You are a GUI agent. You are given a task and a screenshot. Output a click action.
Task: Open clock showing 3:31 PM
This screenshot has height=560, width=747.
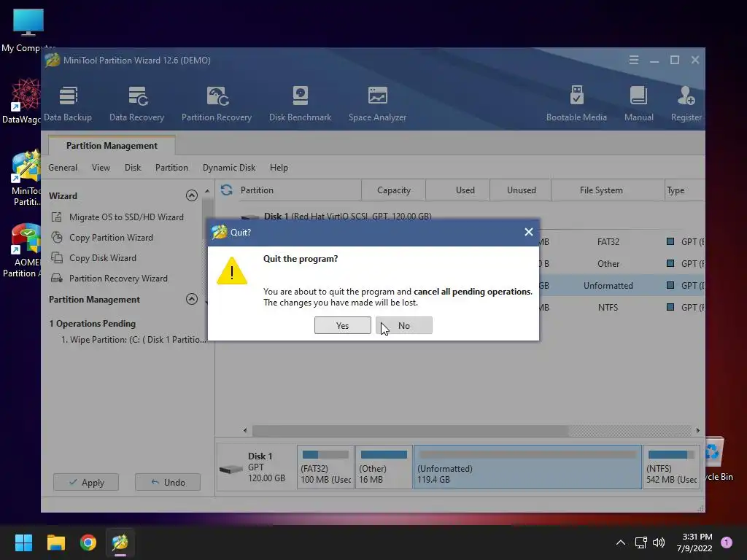(694, 542)
